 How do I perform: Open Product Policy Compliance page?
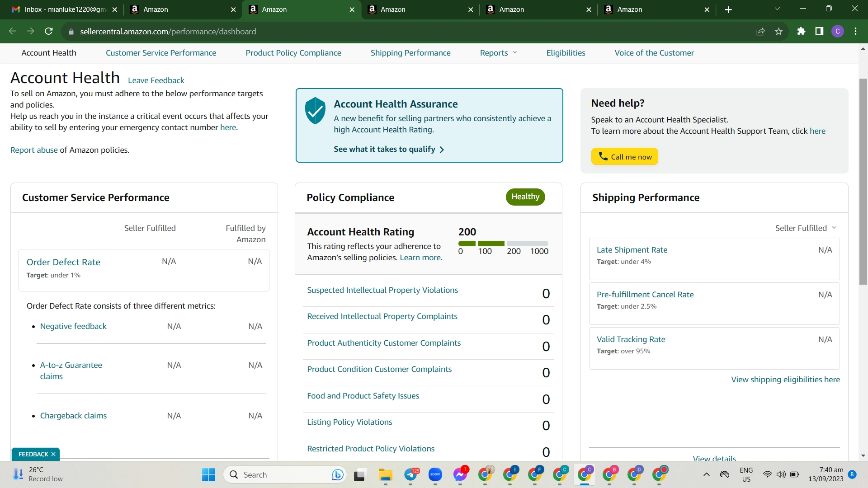pos(293,53)
